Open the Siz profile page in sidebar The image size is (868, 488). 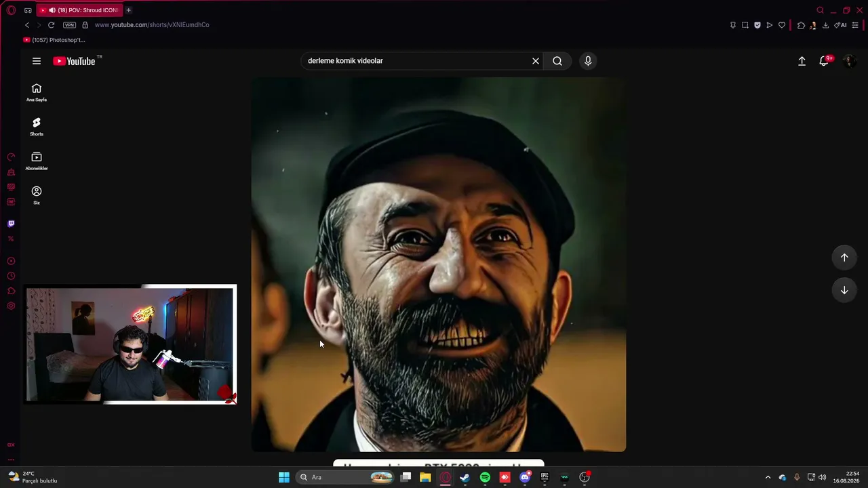tap(37, 196)
